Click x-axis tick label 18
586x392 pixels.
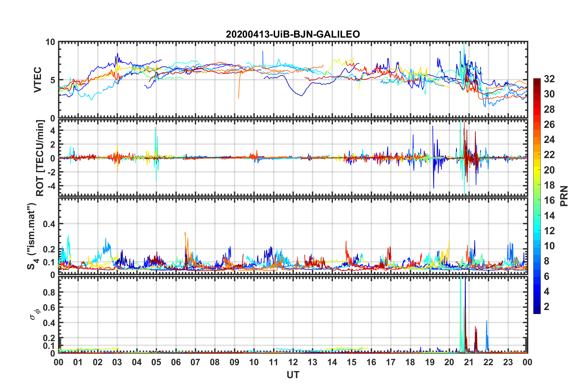coord(410,362)
